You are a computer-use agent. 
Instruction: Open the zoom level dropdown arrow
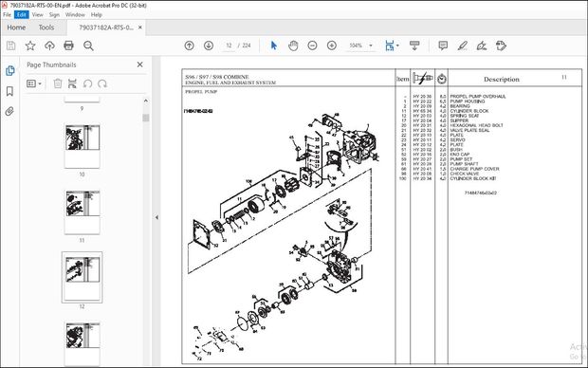(371, 46)
